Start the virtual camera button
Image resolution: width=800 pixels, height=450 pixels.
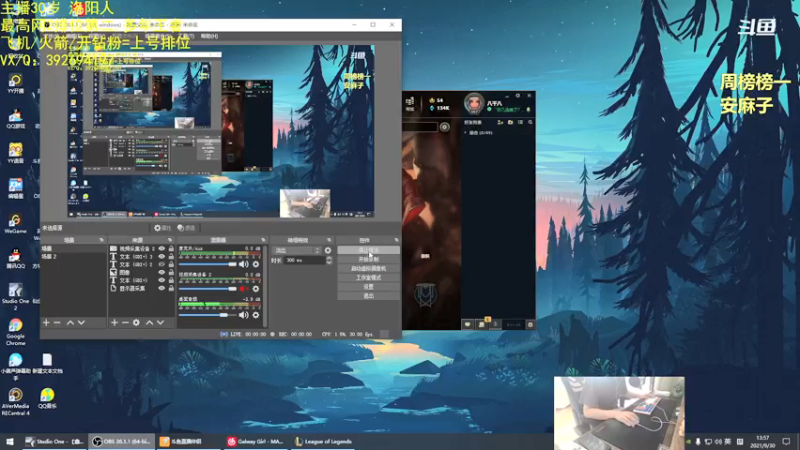pyautogui.click(x=368, y=268)
